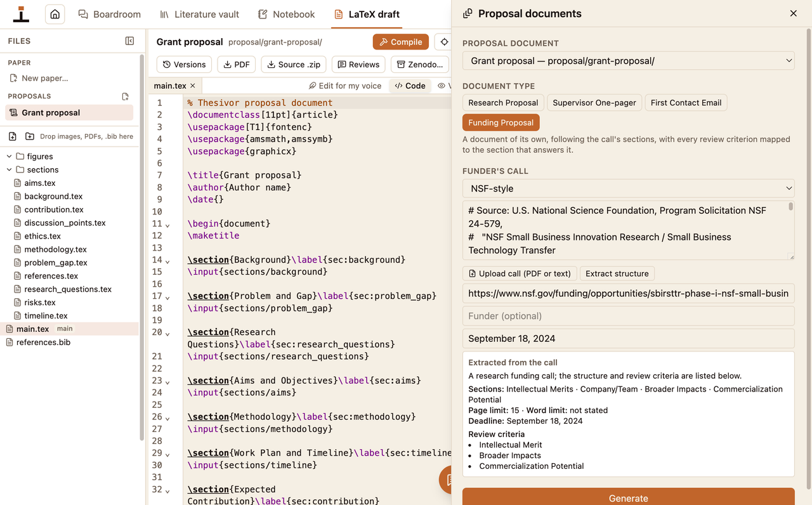This screenshot has width=812, height=505.
Task: Collapse the figures folder
Action: 10,157
